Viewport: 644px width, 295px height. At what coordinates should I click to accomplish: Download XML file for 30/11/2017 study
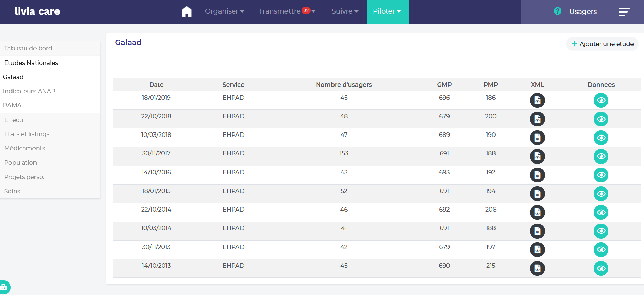[x=537, y=156]
